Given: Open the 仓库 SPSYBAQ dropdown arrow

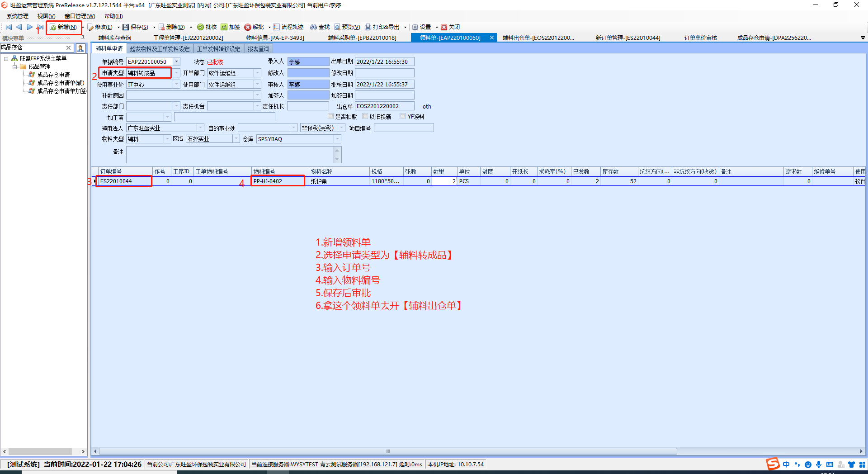Looking at the screenshot, I should point(337,139).
